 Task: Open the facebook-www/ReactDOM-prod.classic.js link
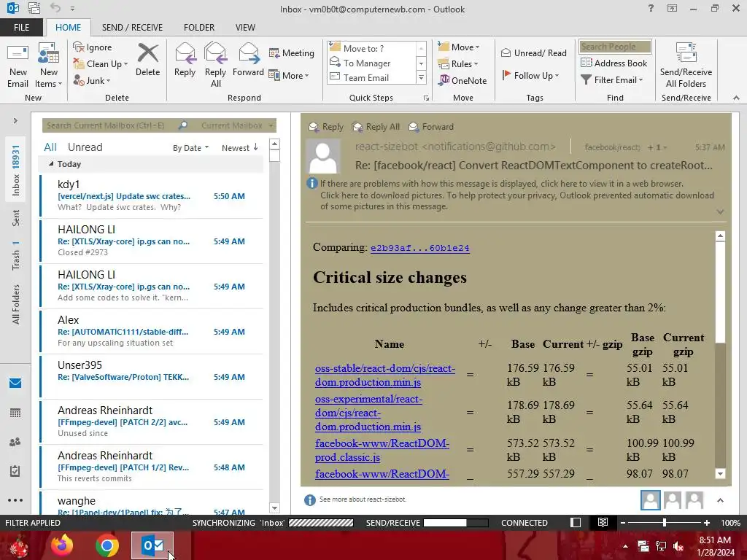point(382,450)
